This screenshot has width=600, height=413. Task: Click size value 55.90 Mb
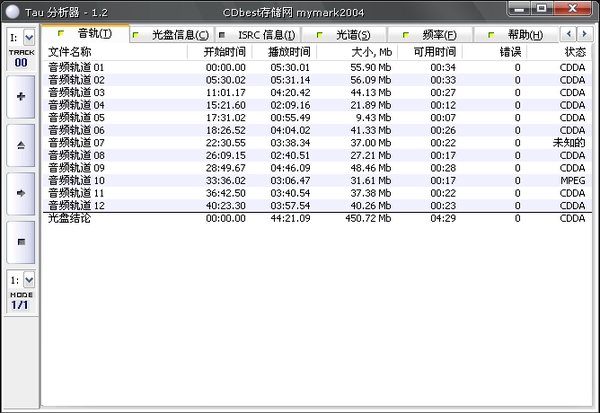371,67
